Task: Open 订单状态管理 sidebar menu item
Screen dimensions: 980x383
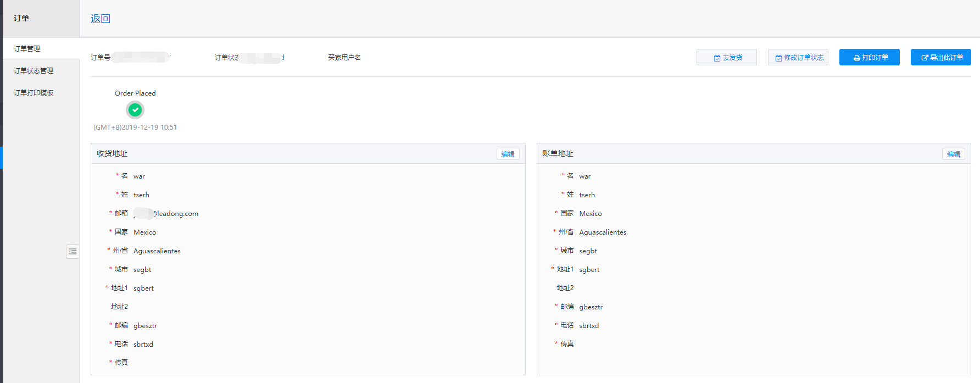Action: (x=34, y=70)
